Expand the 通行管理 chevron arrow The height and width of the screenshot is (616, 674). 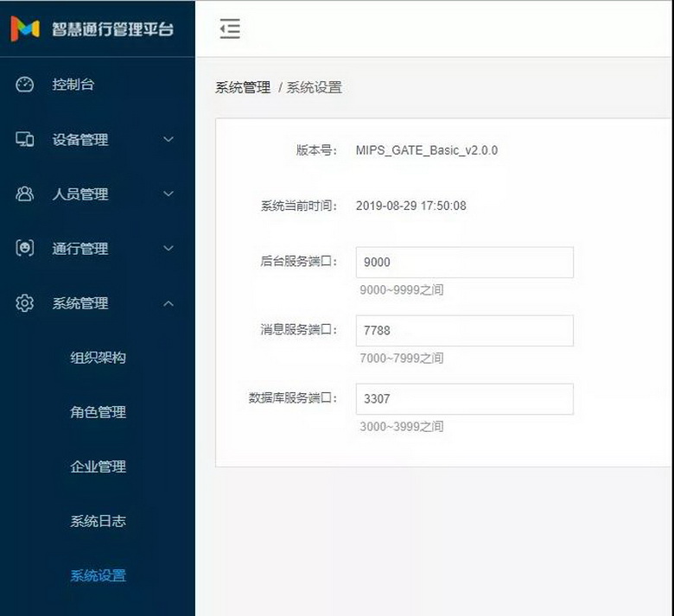tap(168, 249)
